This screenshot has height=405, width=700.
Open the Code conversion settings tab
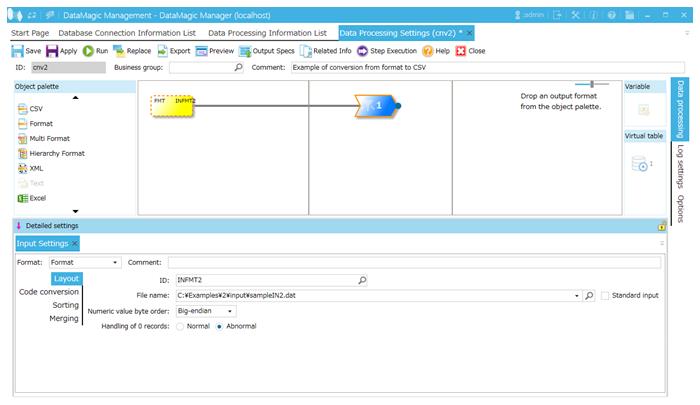pos(50,292)
